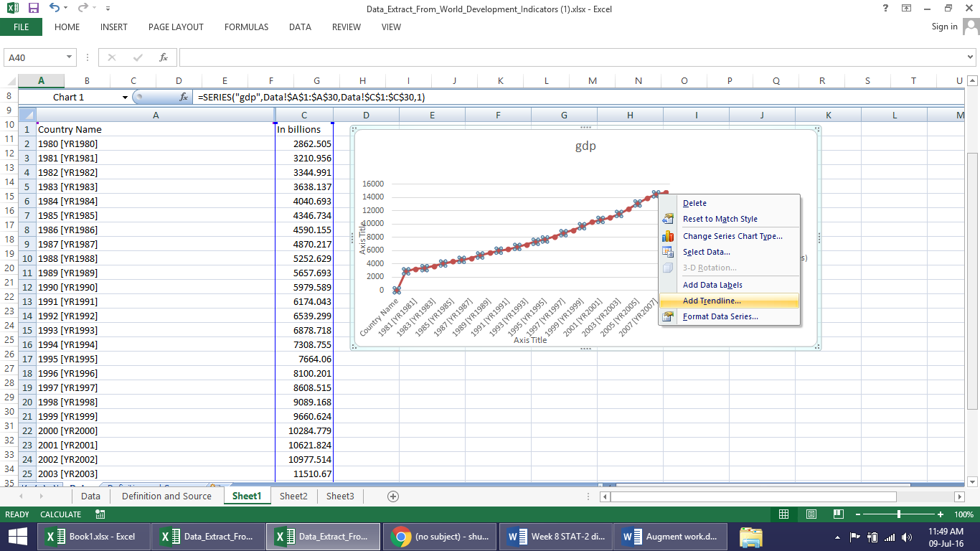Expand the Name Box dropdown showing A40
This screenshot has height=551, width=980.
pyautogui.click(x=70, y=57)
